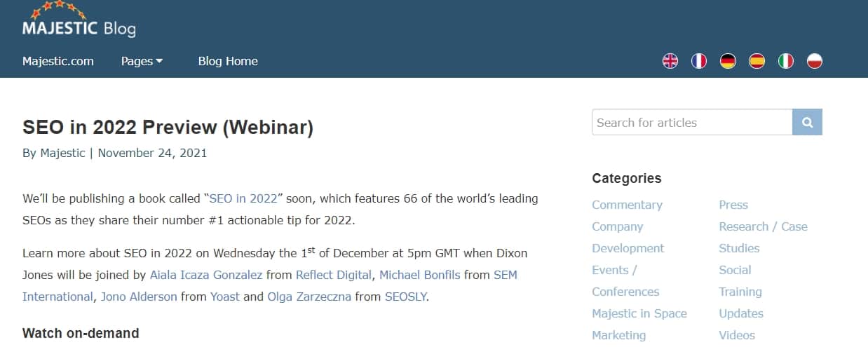
Task: Click the search magnifier button
Action: tap(807, 122)
